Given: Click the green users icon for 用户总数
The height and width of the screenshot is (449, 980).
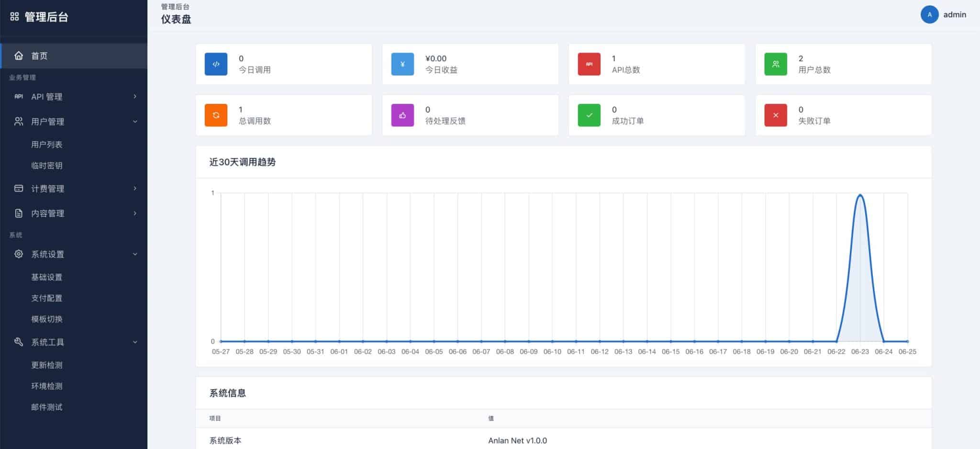Looking at the screenshot, I should tap(776, 64).
